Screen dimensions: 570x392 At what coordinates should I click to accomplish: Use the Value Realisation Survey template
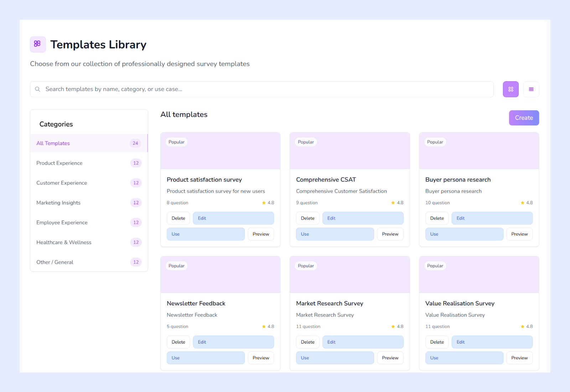(x=464, y=358)
